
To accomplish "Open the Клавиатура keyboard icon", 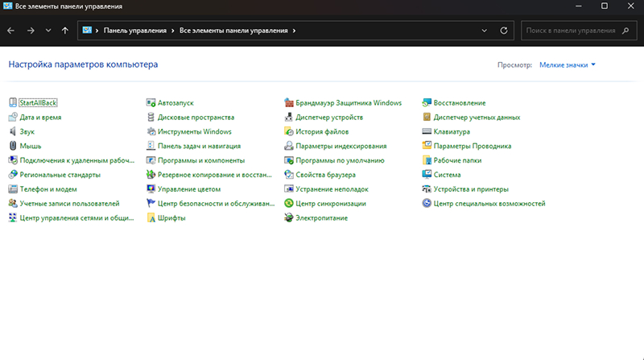I will coord(427,131).
